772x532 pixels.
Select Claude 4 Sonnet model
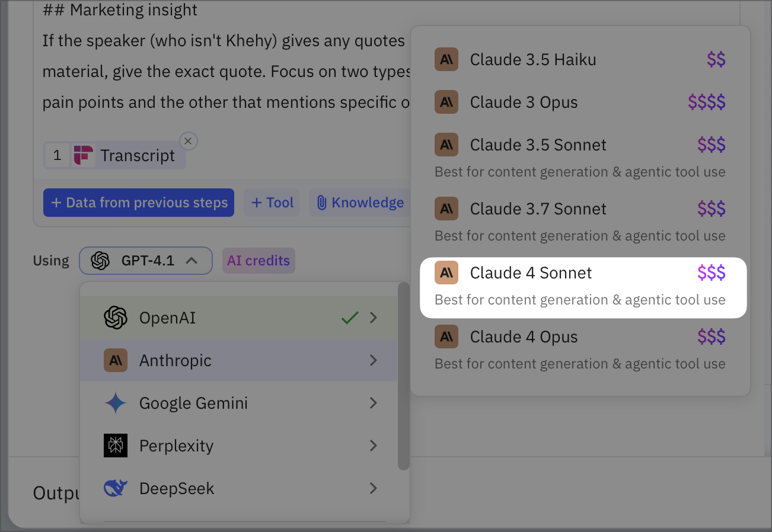(583, 287)
